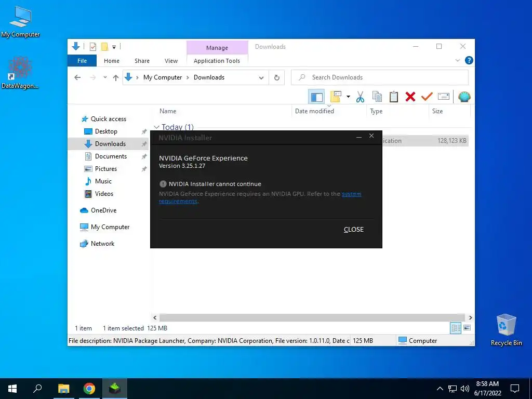Open taskbar Search magnifier
Viewport: 532px width, 399px height.
pyautogui.click(x=37, y=389)
